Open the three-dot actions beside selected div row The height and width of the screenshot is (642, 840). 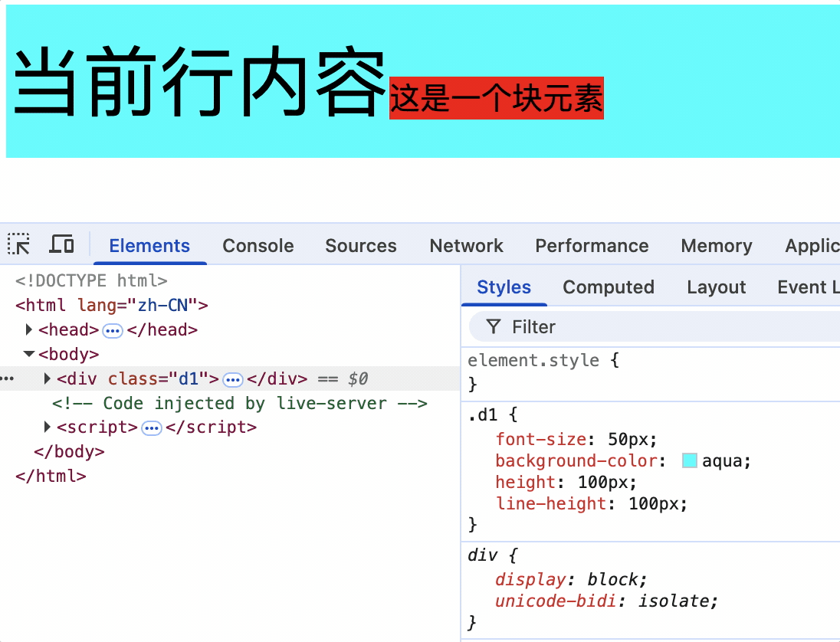click(x=7, y=378)
